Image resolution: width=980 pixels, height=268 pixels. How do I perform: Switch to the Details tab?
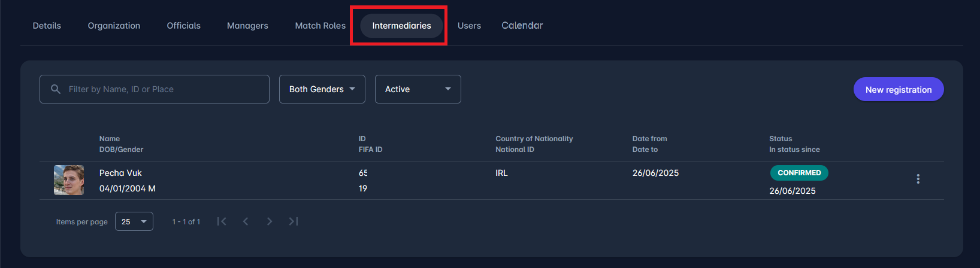click(x=47, y=26)
